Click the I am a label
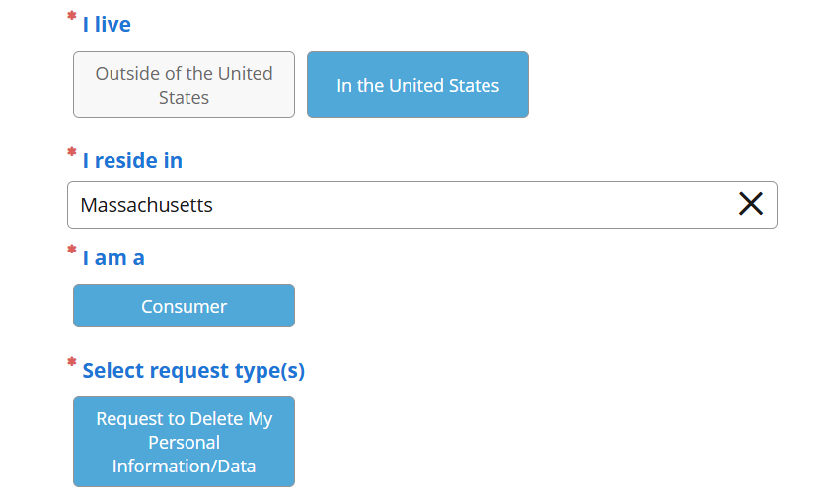 click(x=113, y=257)
